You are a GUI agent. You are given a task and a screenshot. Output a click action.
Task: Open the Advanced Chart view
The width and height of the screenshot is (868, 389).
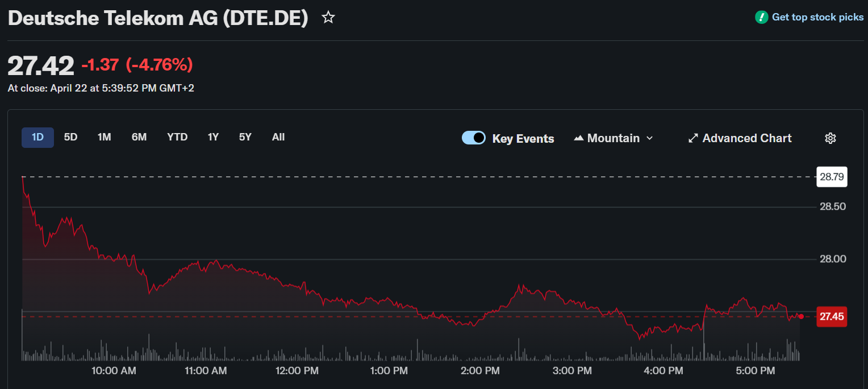click(x=740, y=138)
